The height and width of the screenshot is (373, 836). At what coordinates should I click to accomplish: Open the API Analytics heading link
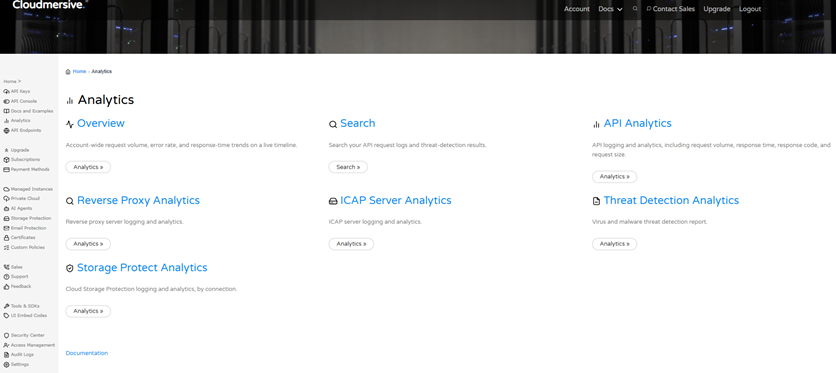638,124
